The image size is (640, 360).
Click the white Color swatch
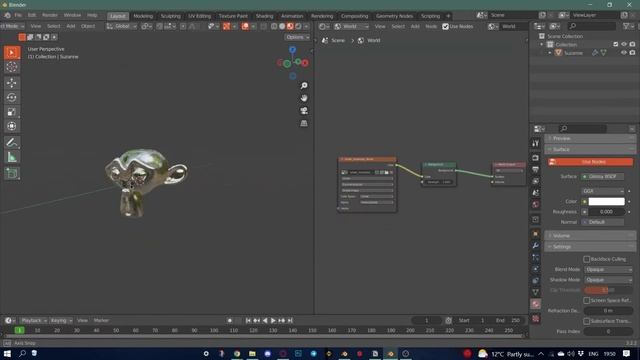pos(606,202)
